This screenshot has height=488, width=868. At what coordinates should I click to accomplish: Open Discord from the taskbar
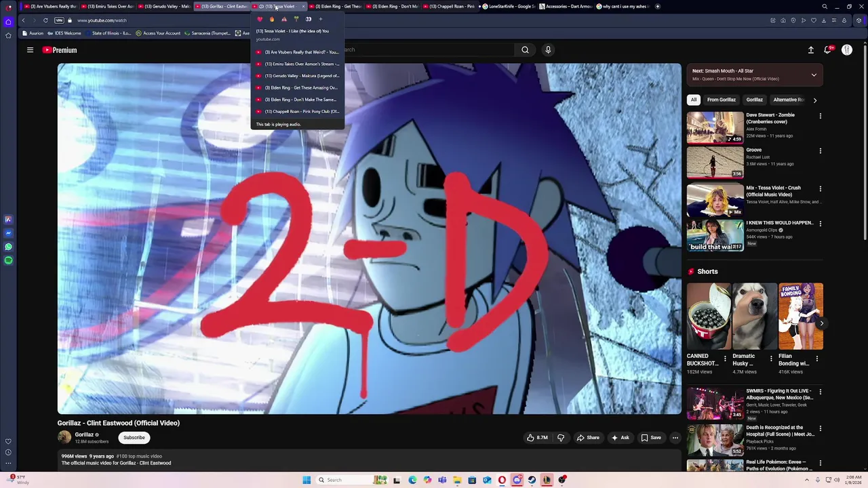click(x=517, y=480)
